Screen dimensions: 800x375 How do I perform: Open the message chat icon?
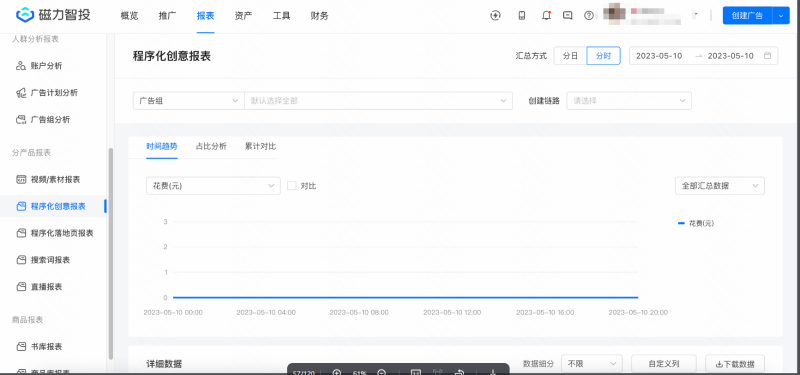pyautogui.click(x=567, y=15)
